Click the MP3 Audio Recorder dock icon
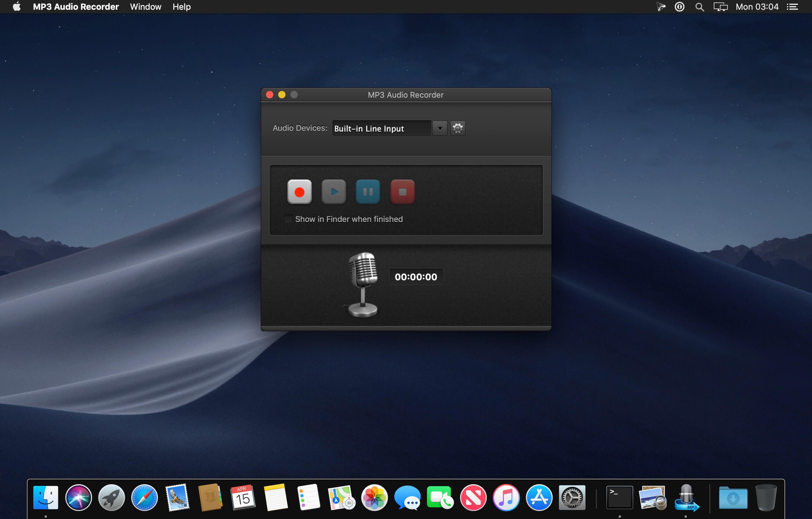This screenshot has width=812, height=519. [x=686, y=497]
